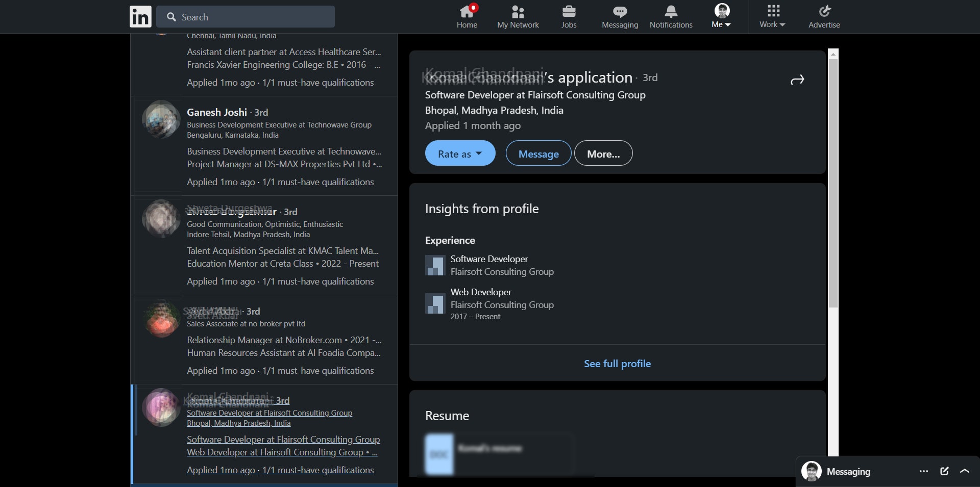This screenshot has width=980, height=487.
Task: Open Messaging from the top navigation
Action: pos(620,17)
